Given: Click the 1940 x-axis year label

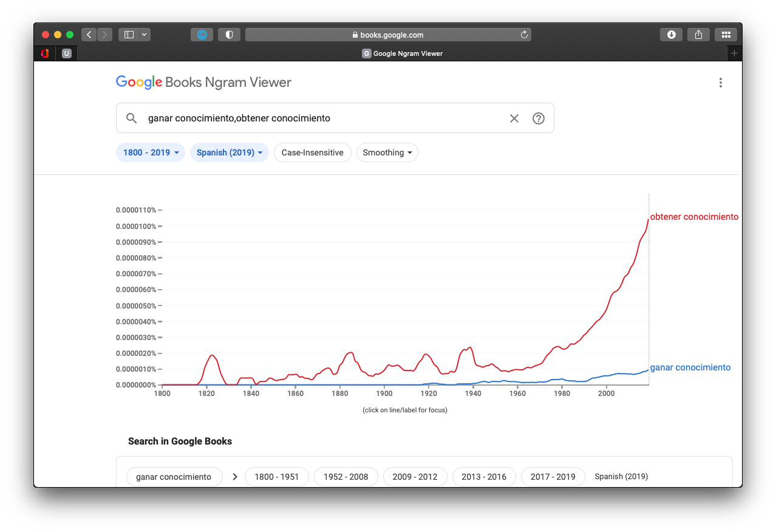Looking at the screenshot, I should pyautogui.click(x=473, y=394).
